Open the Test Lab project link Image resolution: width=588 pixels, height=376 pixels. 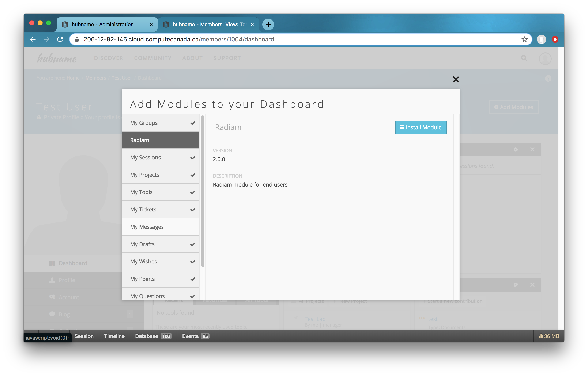[x=315, y=319]
